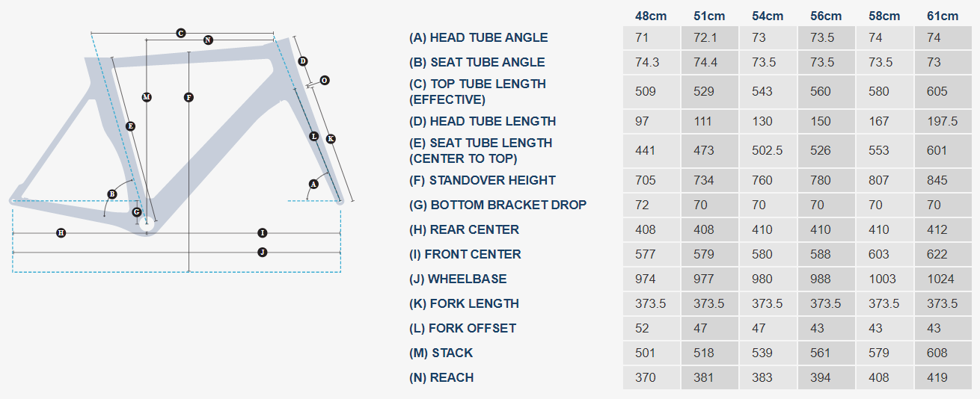Click the (J) WHEELBASE row label
This screenshot has height=399, width=980.
(x=458, y=279)
